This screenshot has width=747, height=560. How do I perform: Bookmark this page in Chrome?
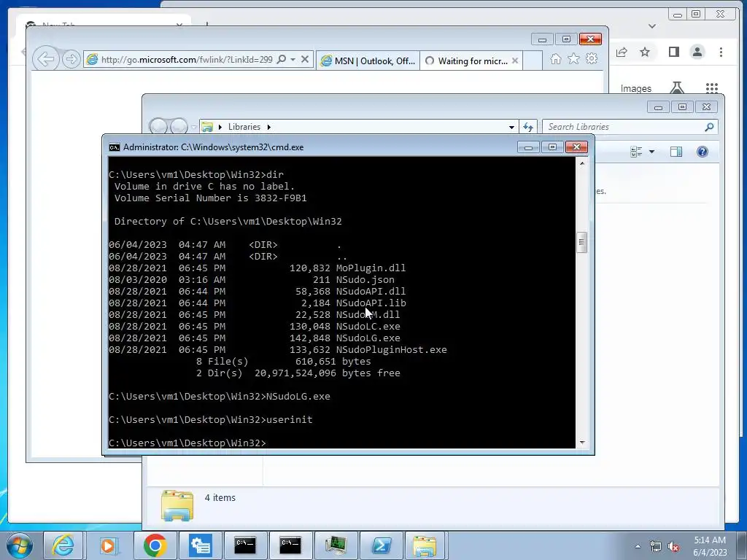[645, 52]
